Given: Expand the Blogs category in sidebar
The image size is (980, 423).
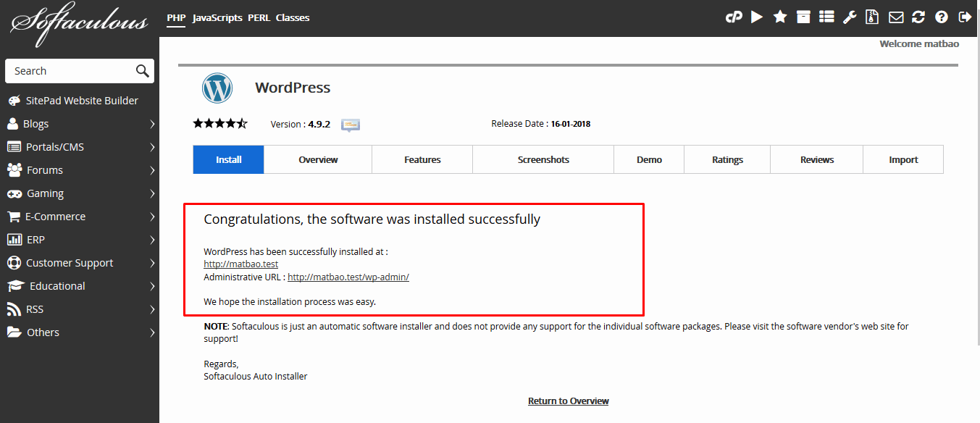Looking at the screenshot, I should coord(80,124).
